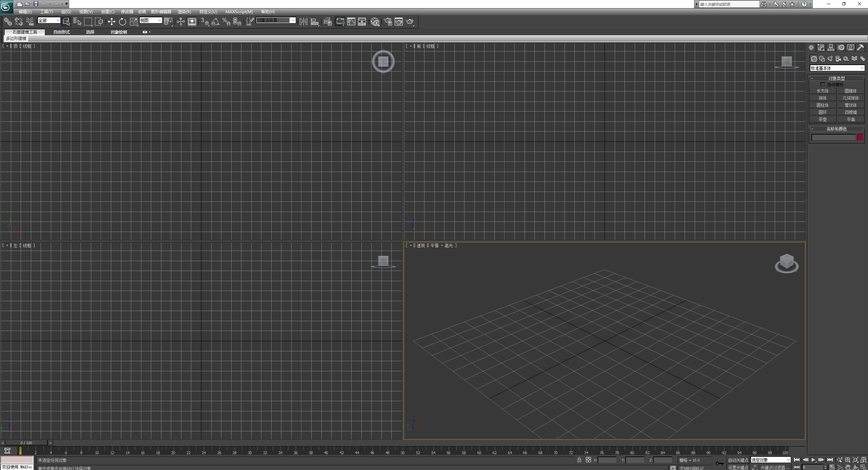Screen dimensions: 868x470
Task: Open the Render Setup dialog
Action: tap(388, 21)
